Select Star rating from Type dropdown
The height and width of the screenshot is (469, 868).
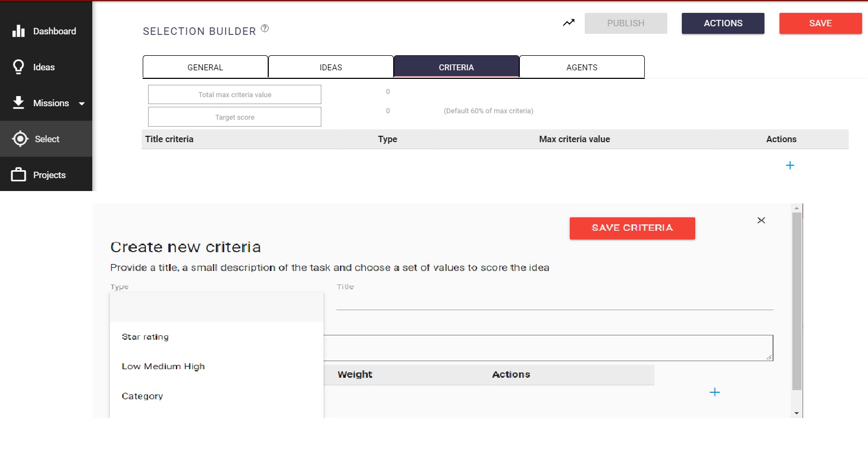(145, 337)
